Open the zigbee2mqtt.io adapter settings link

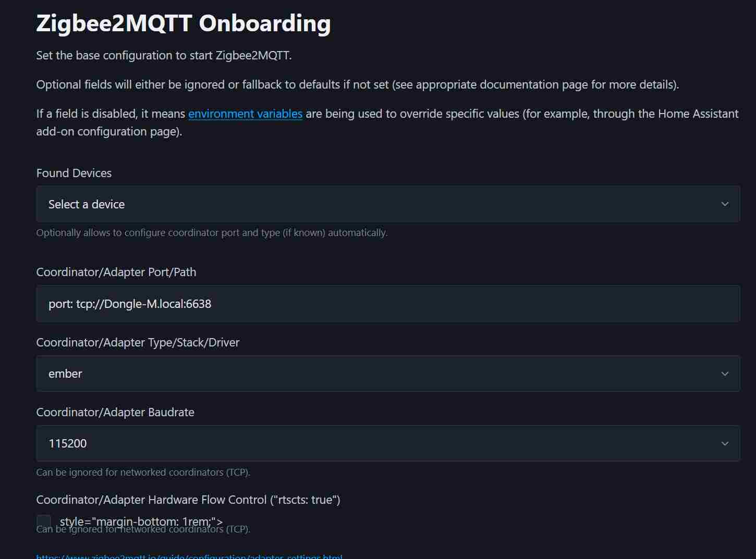point(189,556)
